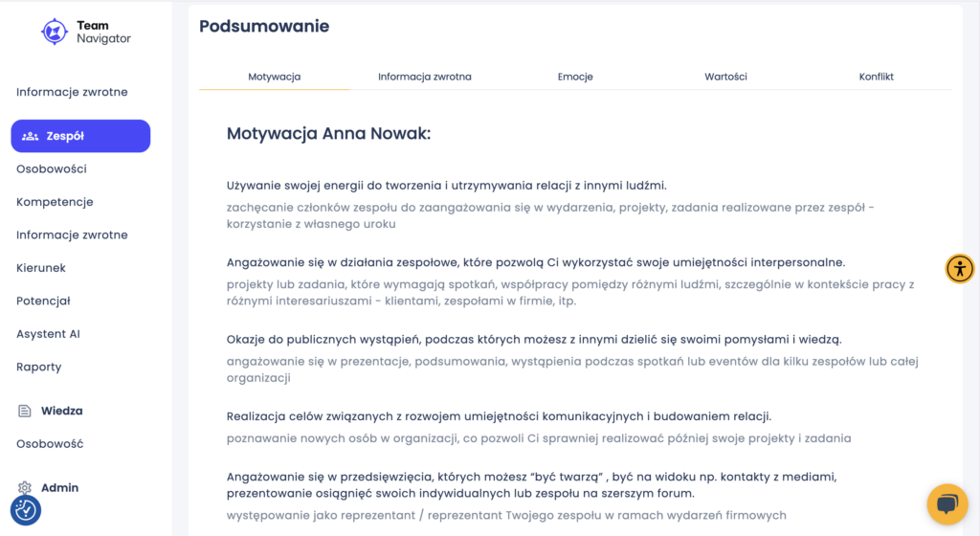Open the Kierunek sidebar item
This screenshot has height=536, width=980.
41,268
